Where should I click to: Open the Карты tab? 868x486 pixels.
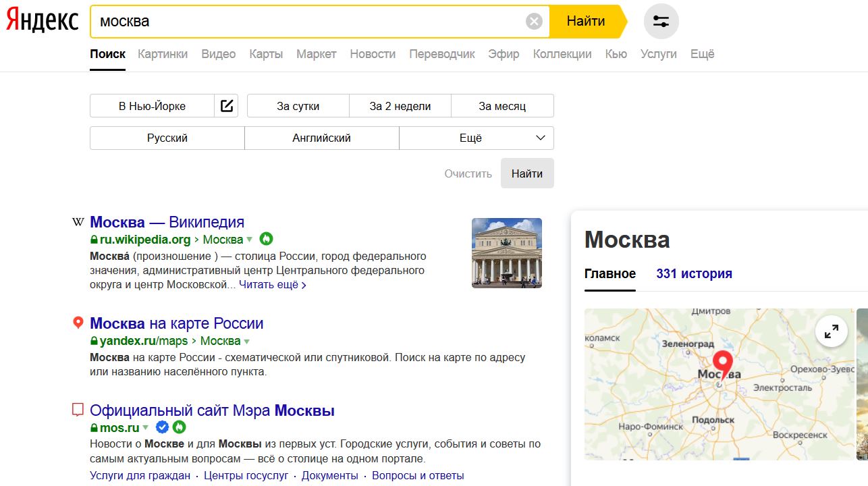click(x=266, y=54)
